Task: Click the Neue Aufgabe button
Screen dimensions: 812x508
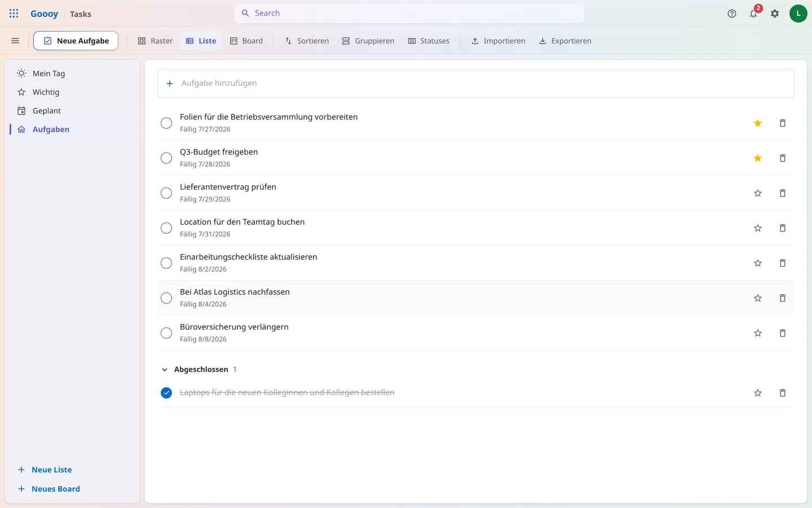Action: pos(76,41)
